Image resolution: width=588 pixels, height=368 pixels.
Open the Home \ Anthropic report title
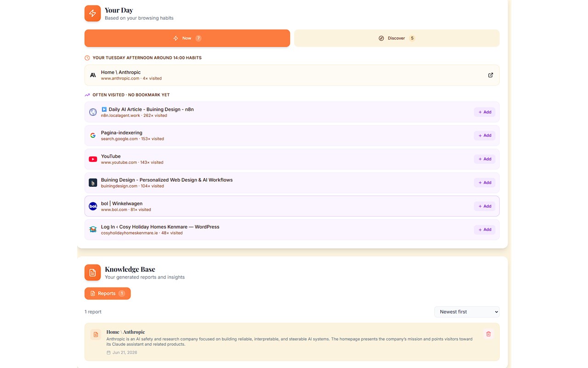click(125, 332)
